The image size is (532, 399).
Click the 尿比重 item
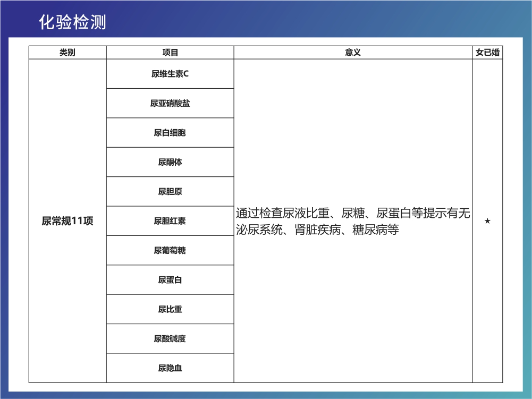click(170, 309)
